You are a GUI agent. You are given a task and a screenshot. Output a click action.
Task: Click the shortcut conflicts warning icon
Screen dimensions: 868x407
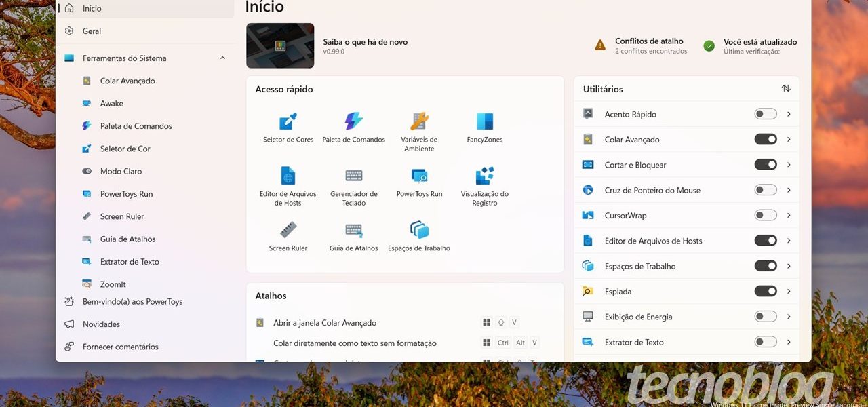pyautogui.click(x=600, y=45)
